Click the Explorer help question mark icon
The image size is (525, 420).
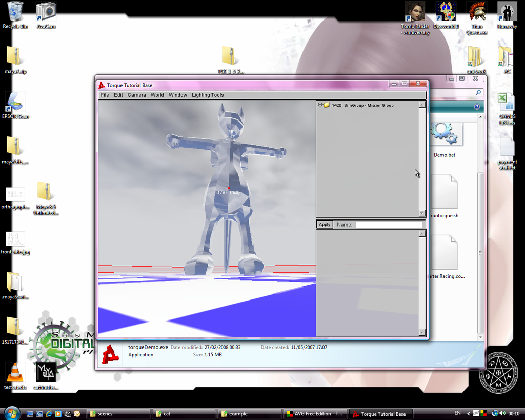[477, 107]
